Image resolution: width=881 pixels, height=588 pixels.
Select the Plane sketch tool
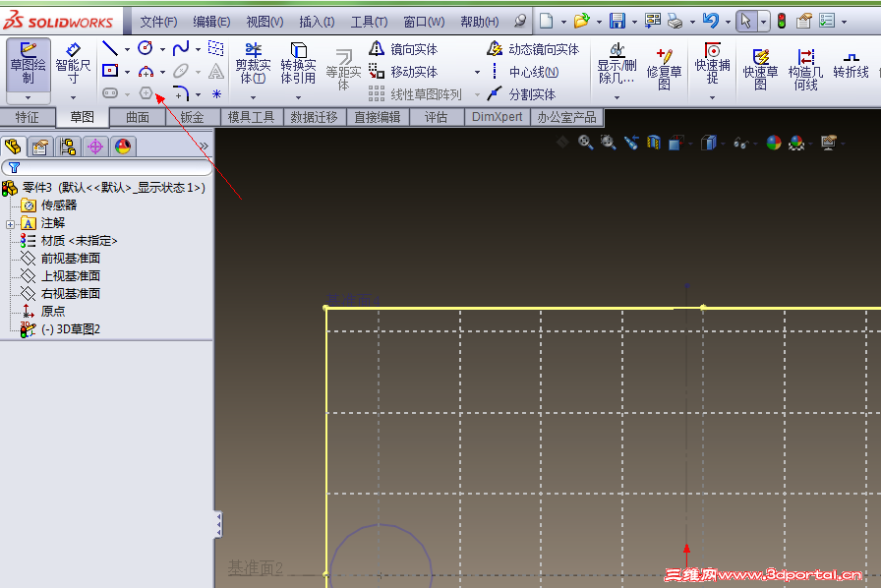[x=215, y=48]
